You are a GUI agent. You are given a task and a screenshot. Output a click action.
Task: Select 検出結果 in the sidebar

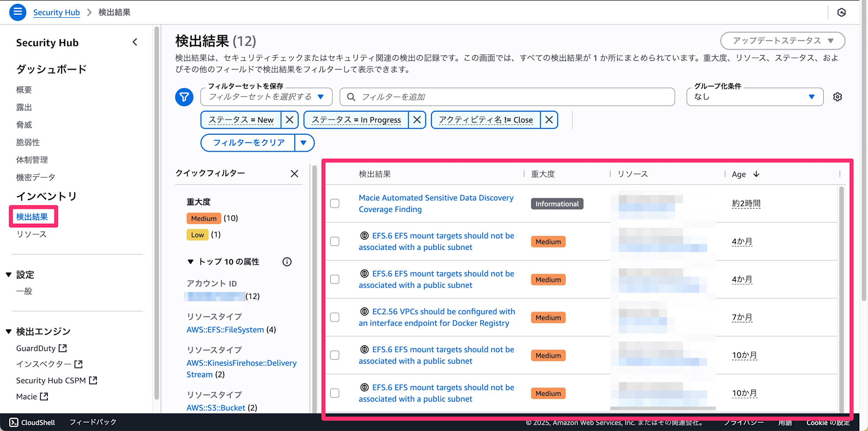tap(32, 217)
